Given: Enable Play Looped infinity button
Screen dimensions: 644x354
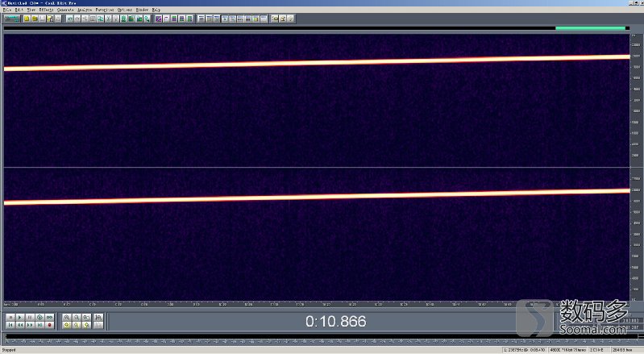Looking at the screenshot, I should tap(50, 318).
